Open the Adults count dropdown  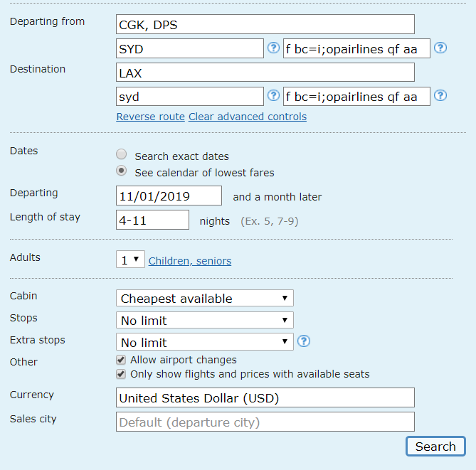[130, 260]
